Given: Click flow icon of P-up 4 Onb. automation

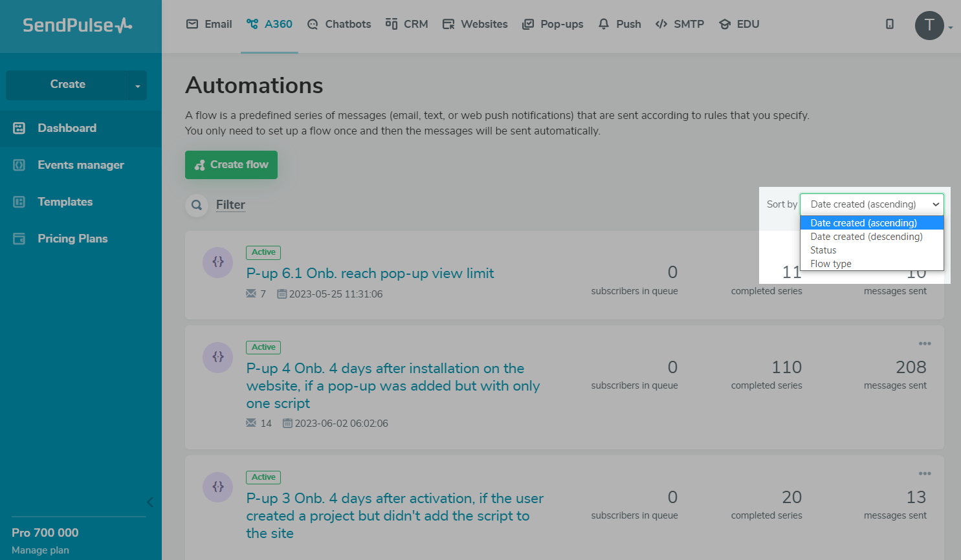Looking at the screenshot, I should pyautogui.click(x=218, y=357).
